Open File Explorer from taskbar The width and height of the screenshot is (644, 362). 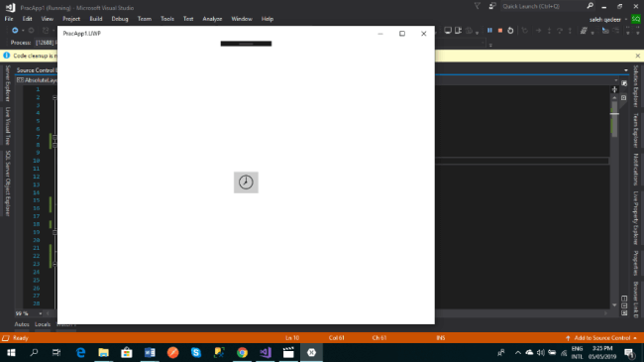point(103,352)
